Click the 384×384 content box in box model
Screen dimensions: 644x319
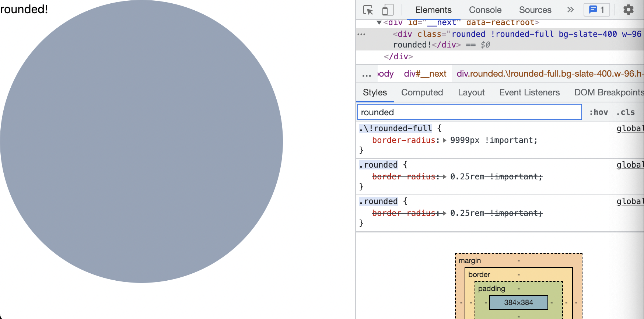click(x=519, y=302)
